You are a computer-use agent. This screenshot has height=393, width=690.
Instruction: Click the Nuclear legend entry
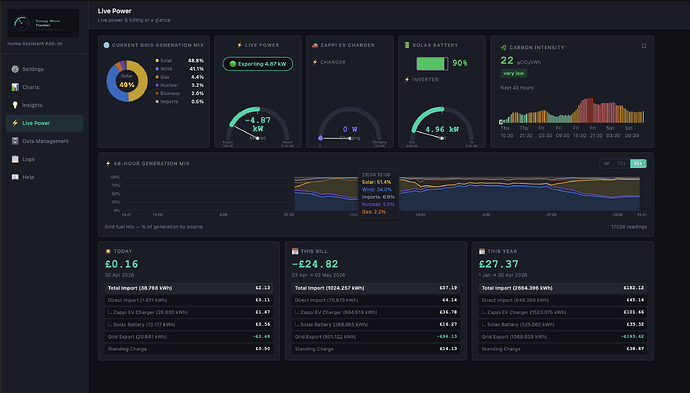point(180,85)
